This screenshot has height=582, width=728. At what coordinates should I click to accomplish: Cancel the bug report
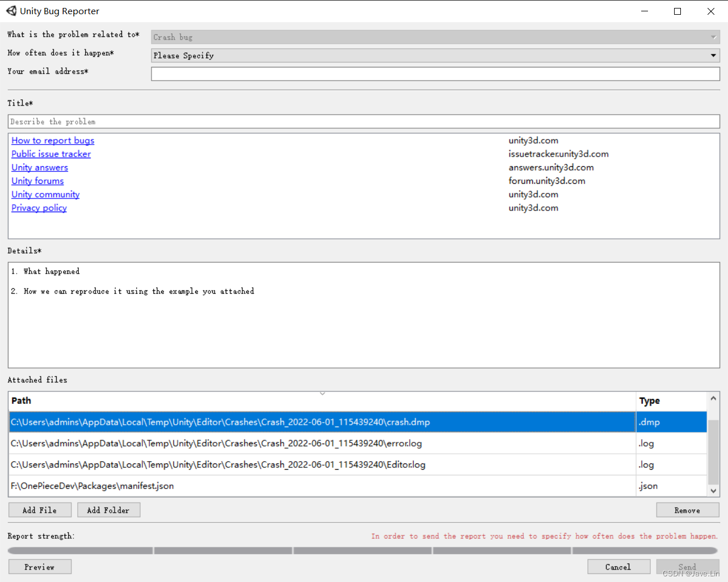[x=618, y=567]
